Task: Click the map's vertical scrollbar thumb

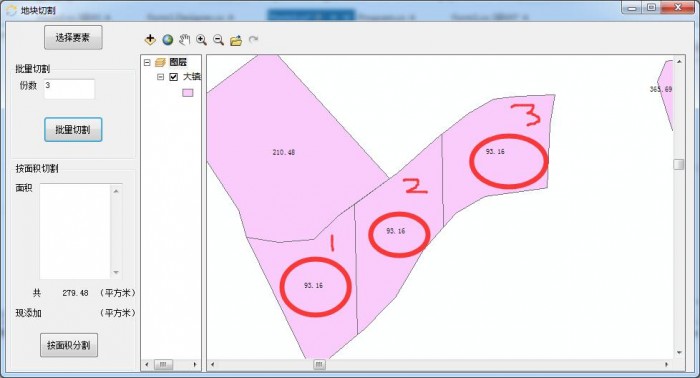Action: (679, 164)
